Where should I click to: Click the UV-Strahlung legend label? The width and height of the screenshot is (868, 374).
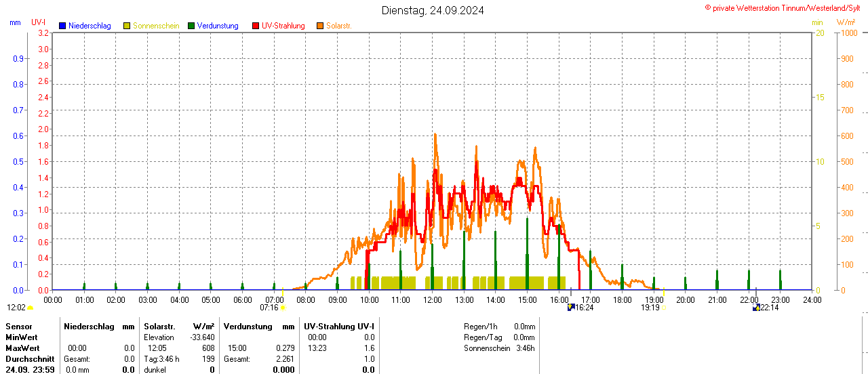[283, 26]
